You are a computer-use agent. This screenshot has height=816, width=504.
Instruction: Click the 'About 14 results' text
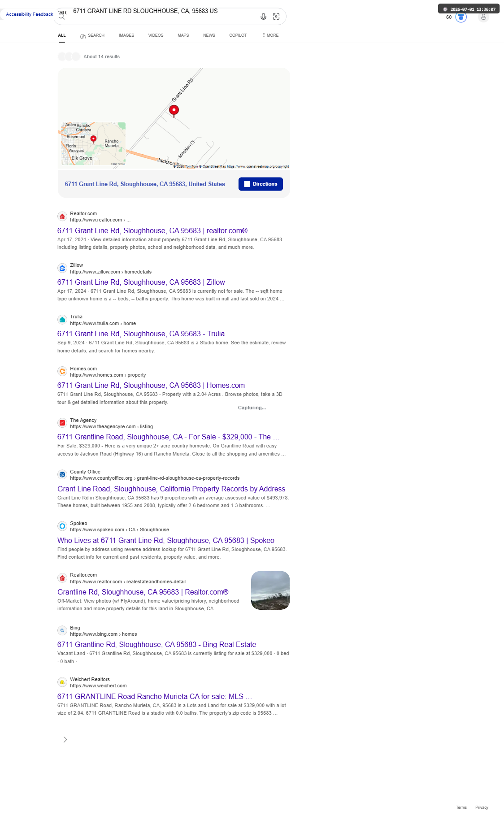pyautogui.click(x=101, y=57)
